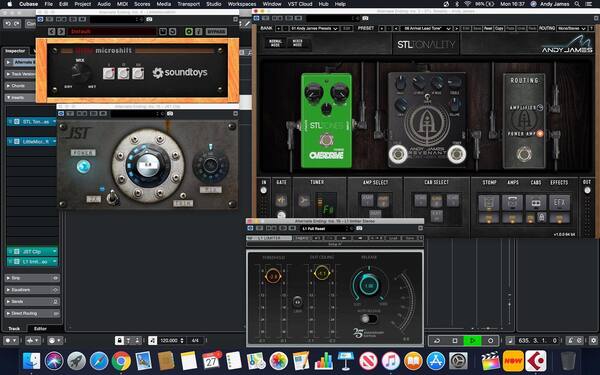Image resolution: width=600 pixels, height=375 pixels.
Task: Click the Microshift info icon
Action: tap(198, 31)
